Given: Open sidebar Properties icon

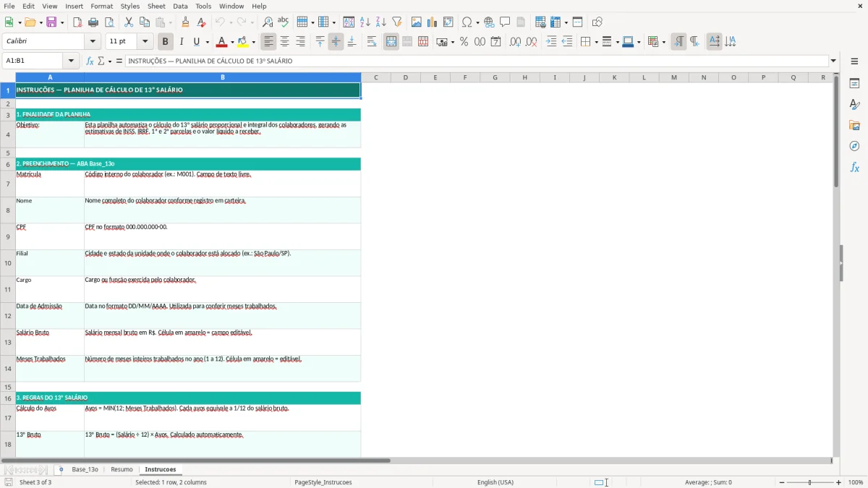Looking at the screenshot, I should click(x=854, y=83).
